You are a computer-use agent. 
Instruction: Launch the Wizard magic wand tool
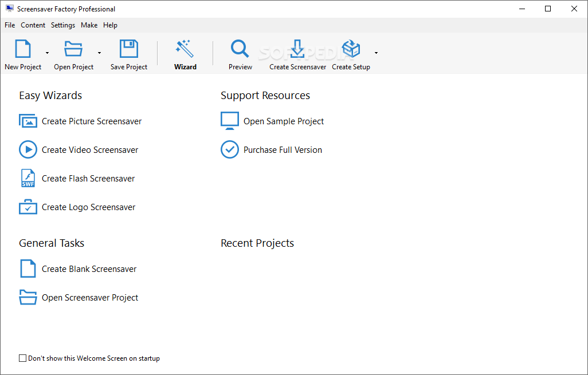click(185, 49)
